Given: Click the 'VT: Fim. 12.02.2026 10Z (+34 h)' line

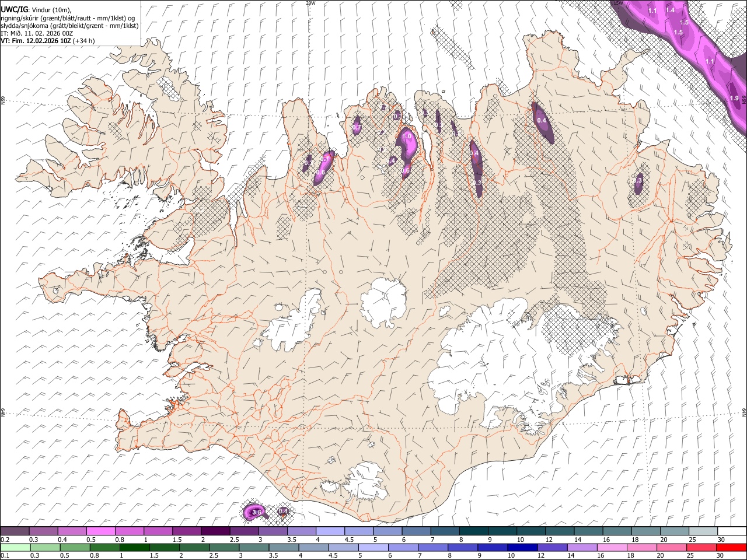Looking at the screenshot, I should [x=48, y=41].
